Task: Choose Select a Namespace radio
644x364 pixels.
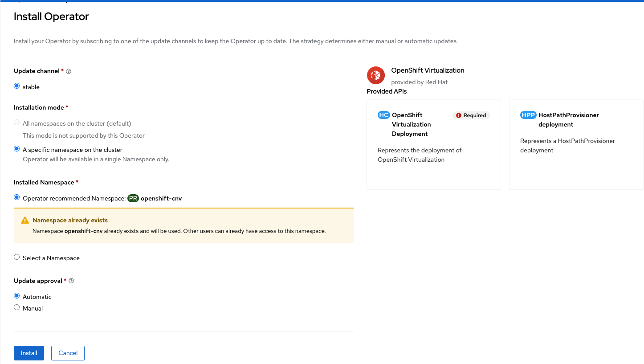Action: tap(17, 257)
